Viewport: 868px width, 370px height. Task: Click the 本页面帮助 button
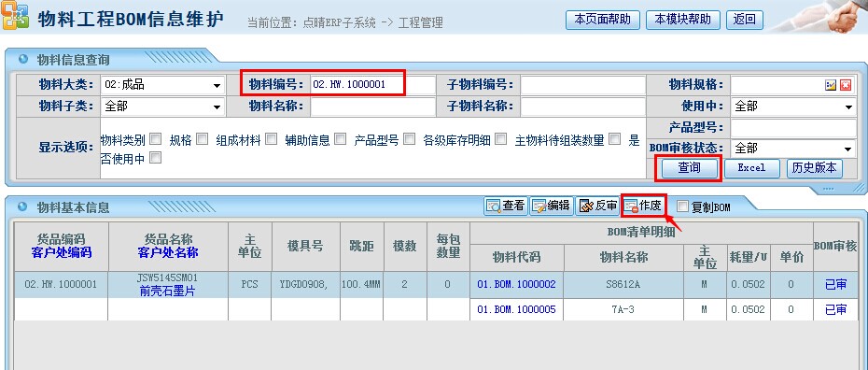pos(602,20)
